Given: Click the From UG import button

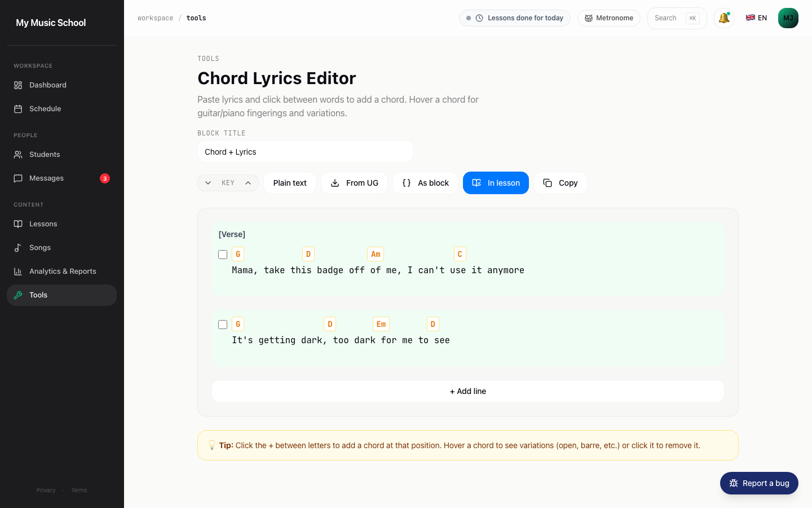Looking at the screenshot, I should (x=354, y=183).
